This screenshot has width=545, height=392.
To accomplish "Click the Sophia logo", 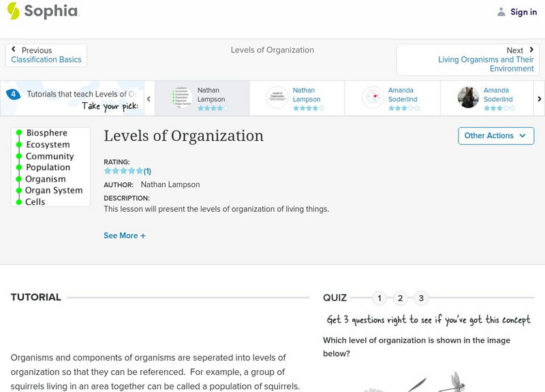I will click(42, 12).
